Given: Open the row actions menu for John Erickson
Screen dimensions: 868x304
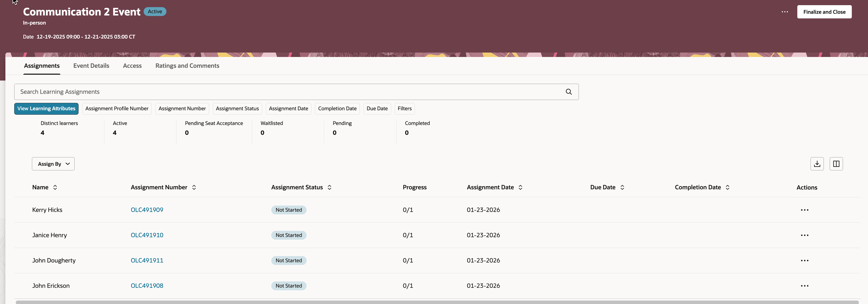Looking at the screenshot, I should (805, 286).
